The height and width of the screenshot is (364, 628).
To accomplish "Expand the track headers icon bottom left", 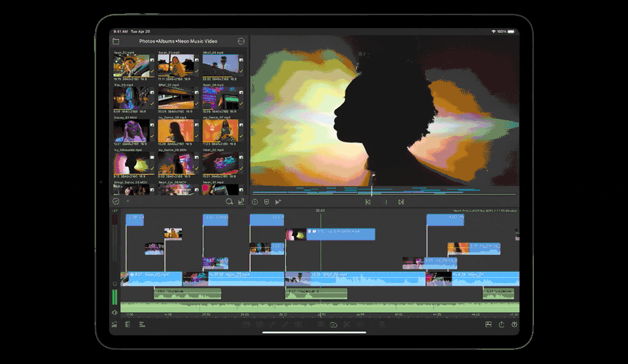I will [115, 324].
